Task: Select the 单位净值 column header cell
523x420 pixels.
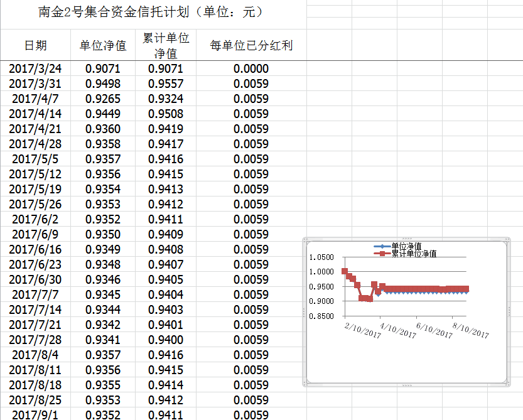Action: [103, 45]
